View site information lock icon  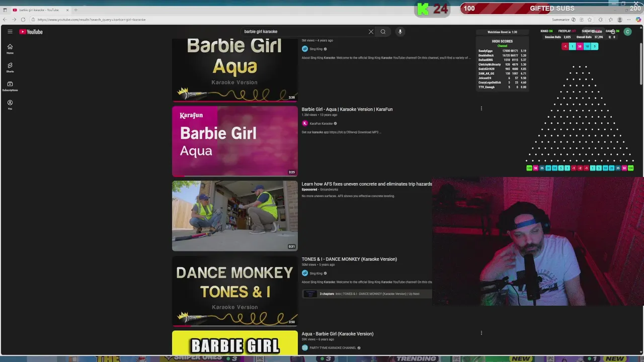33,20
